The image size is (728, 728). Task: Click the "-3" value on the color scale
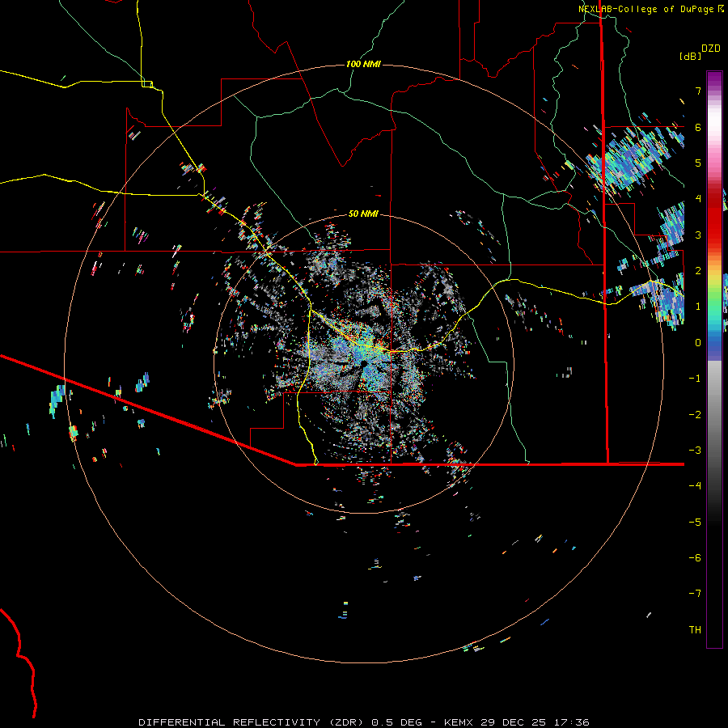click(x=695, y=451)
